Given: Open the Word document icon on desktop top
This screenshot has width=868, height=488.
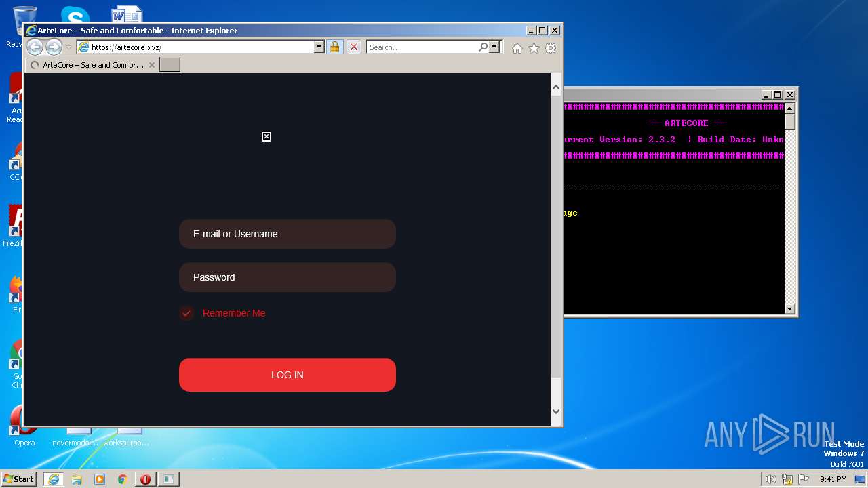Looking at the screenshot, I should click(127, 15).
